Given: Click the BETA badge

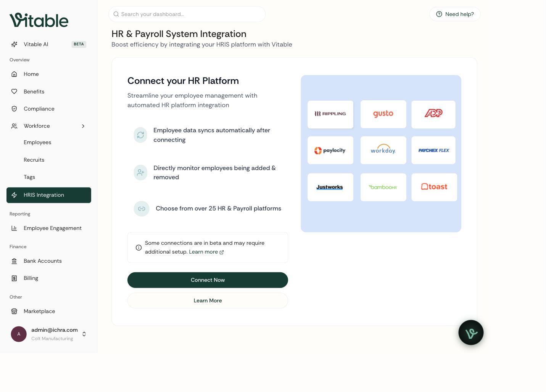Looking at the screenshot, I should (79, 44).
